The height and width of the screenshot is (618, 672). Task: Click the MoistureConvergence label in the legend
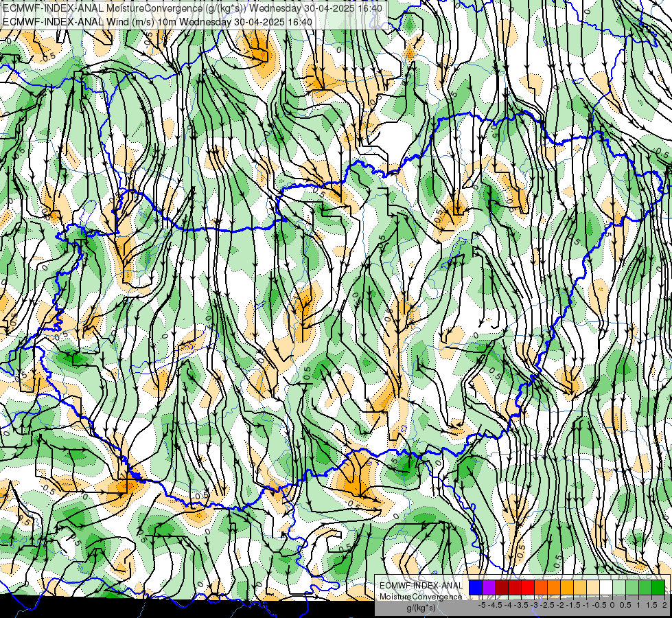421,597
